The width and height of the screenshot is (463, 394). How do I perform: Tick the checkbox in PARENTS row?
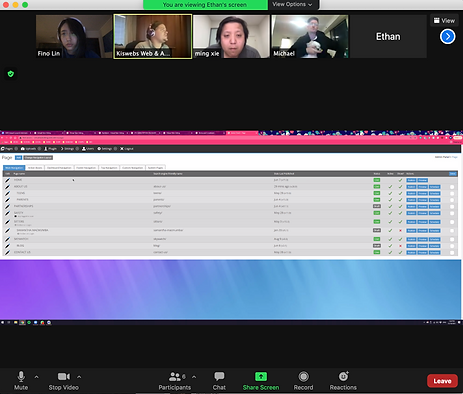click(452, 200)
